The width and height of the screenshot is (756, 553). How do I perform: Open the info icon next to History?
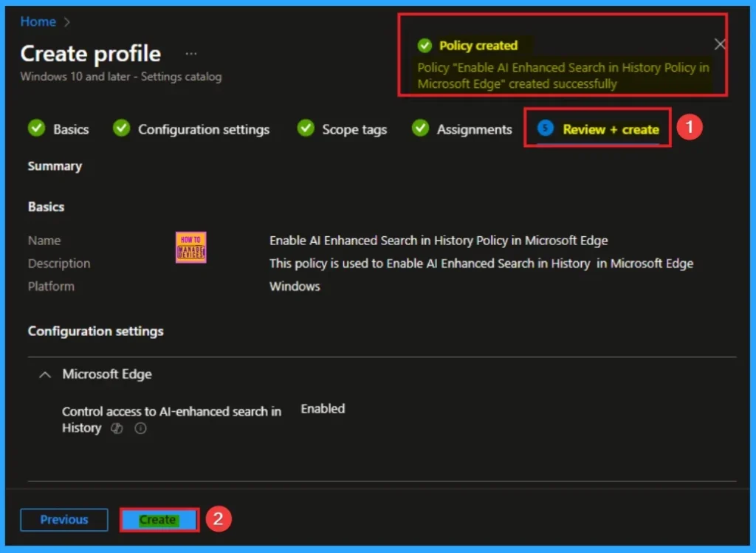pyautogui.click(x=140, y=428)
